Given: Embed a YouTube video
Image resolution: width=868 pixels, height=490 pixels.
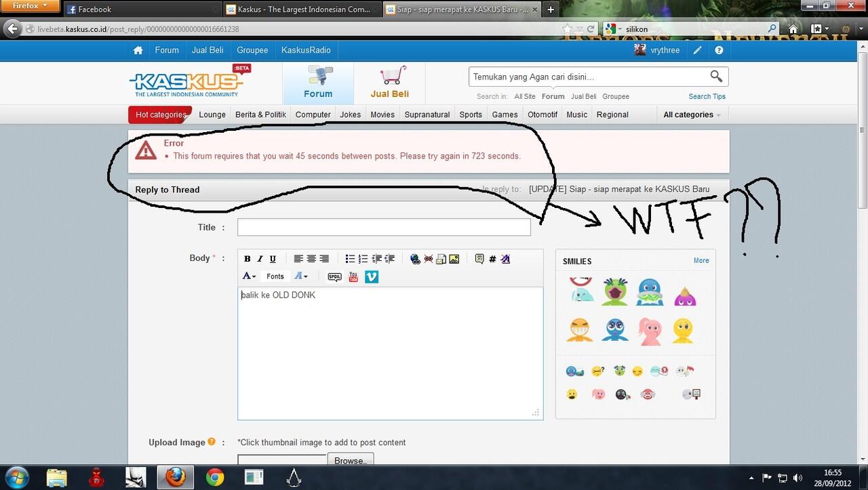Looking at the screenshot, I should click(353, 277).
